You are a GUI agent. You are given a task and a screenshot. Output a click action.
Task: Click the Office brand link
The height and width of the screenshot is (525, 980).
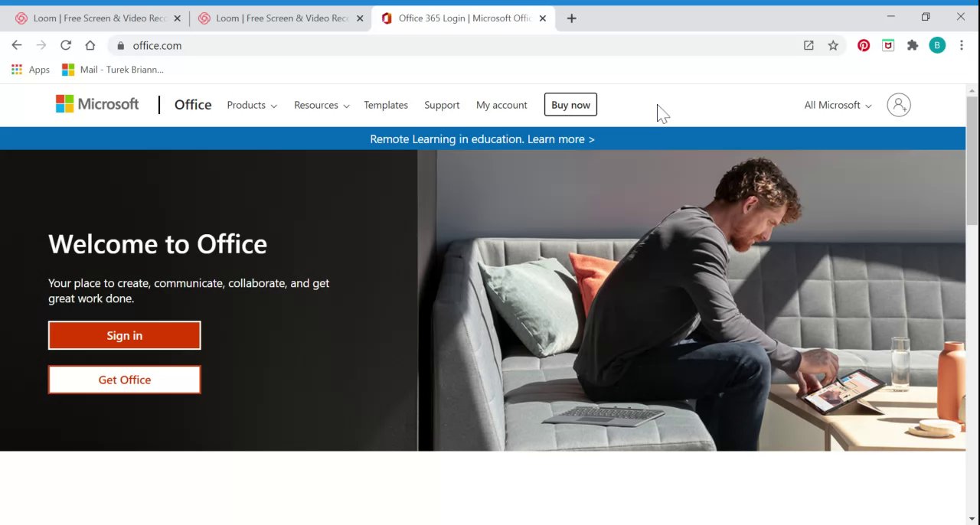pos(193,105)
